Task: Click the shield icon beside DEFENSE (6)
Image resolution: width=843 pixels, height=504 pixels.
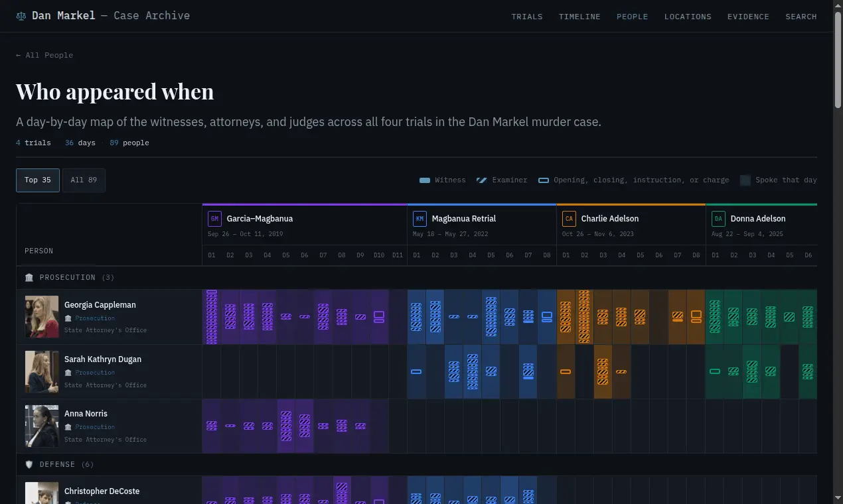Action: tap(29, 464)
